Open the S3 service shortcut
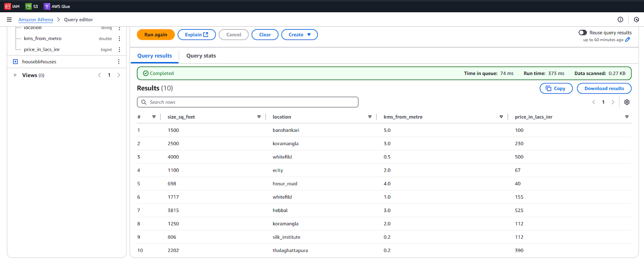The image size is (644, 262). tap(32, 6)
